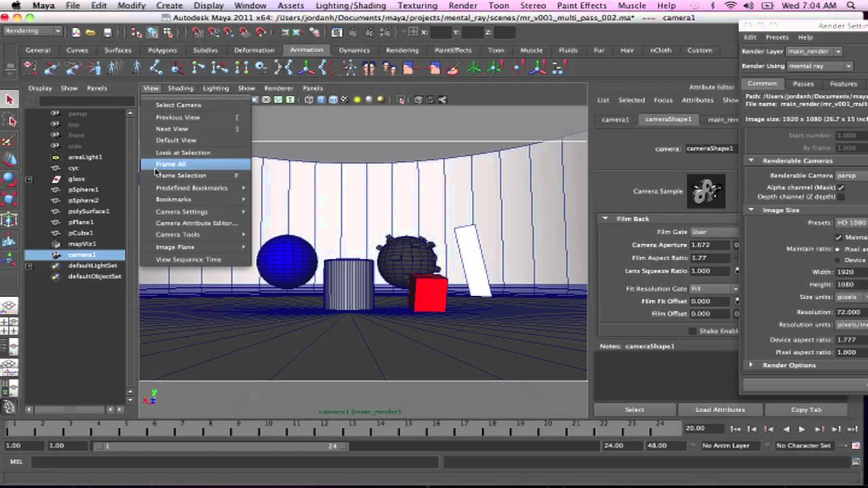Viewport: 868px width, 488px height.
Task: Enable the Shake Enabled checkbox
Action: [x=692, y=331]
